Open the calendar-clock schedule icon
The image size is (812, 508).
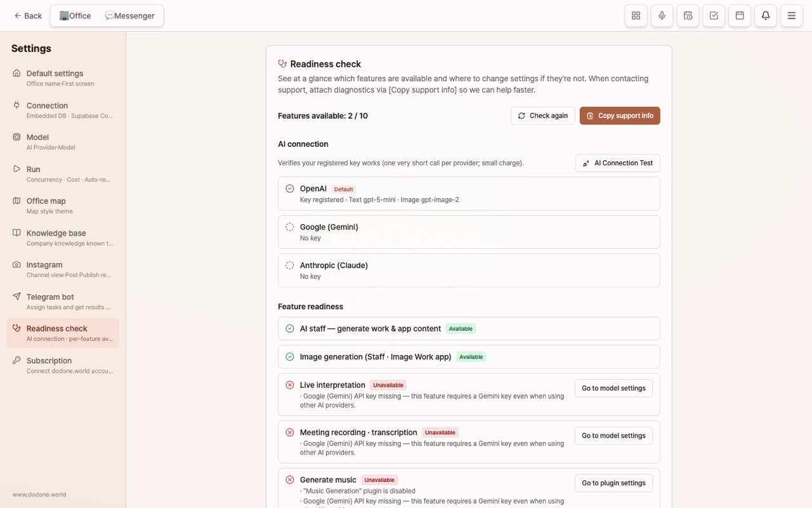tap(688, 16)
